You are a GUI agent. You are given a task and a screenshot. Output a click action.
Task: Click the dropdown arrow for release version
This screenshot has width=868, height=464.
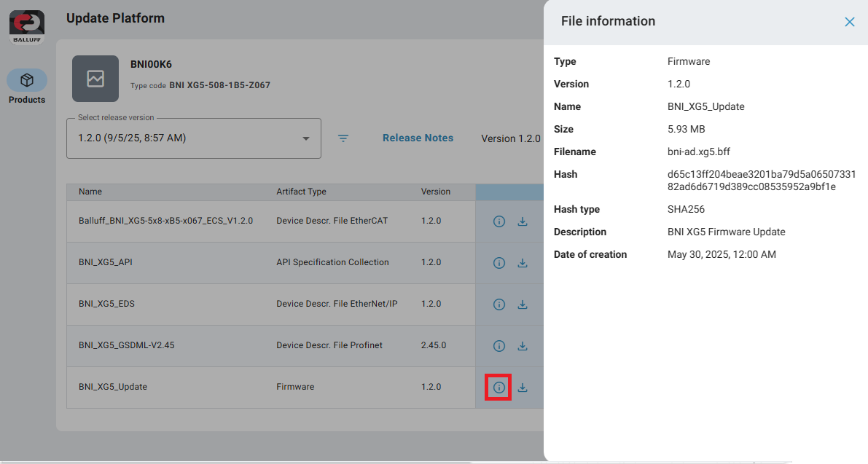(306, 138)
